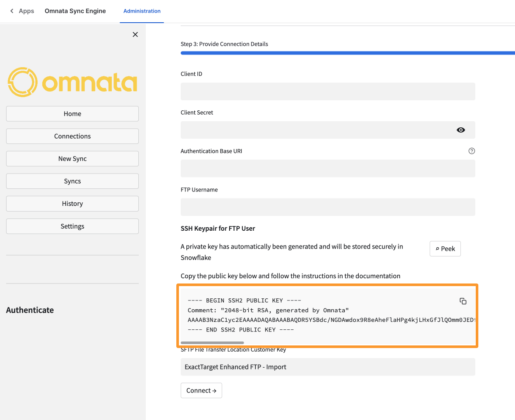Viewport: 515px width, 420px height.
Task: Click the public key horizontal scrollbar
Action: [212, 343]
